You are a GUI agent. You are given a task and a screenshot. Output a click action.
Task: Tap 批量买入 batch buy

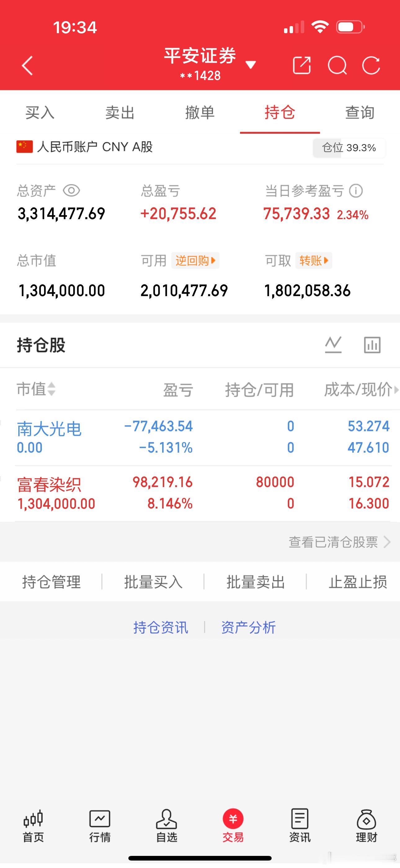tap(153, 582)
